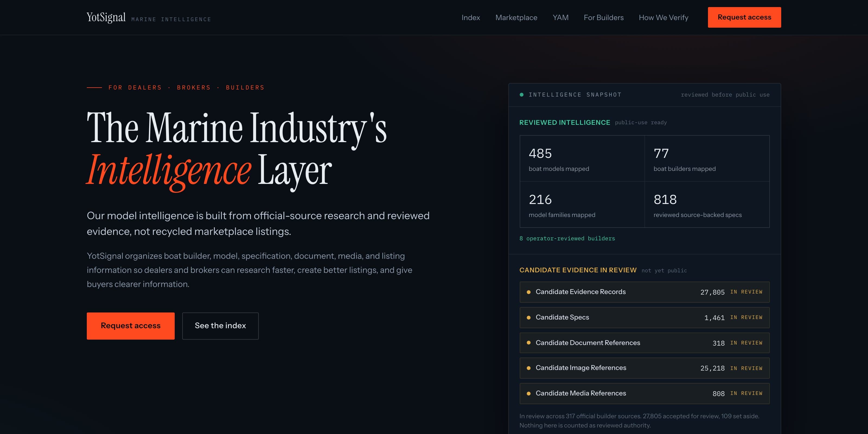Click IN REVIEW badge on Candidate Specs row
Viewport: 868px width, 434px height.
click(x=746, y=317)
